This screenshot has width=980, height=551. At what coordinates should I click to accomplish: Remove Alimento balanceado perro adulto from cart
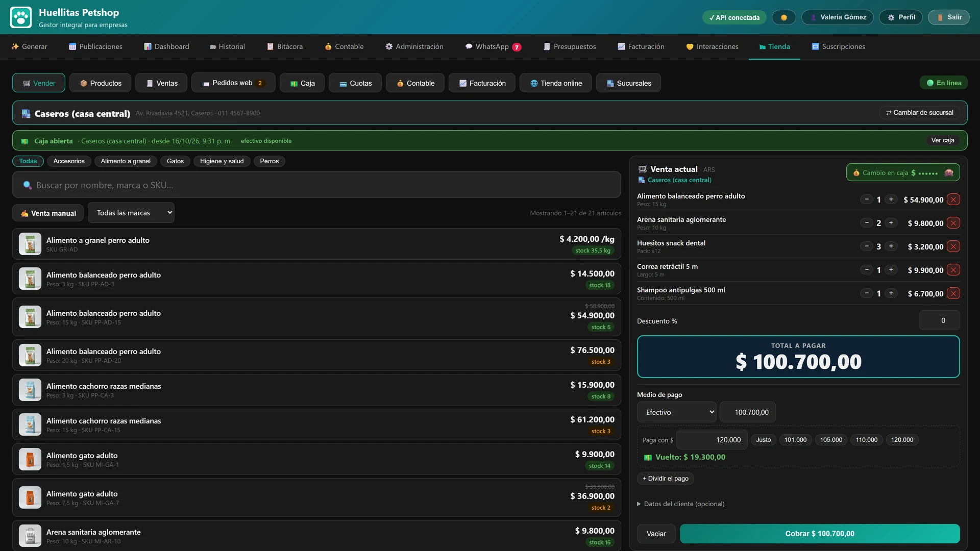pos(953,199)
